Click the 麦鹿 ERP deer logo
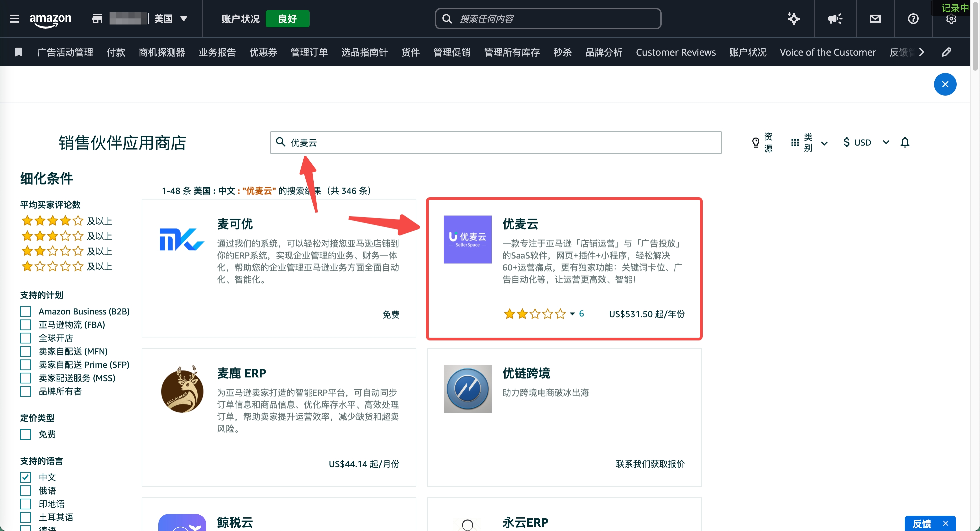 [x=182, y=389]
